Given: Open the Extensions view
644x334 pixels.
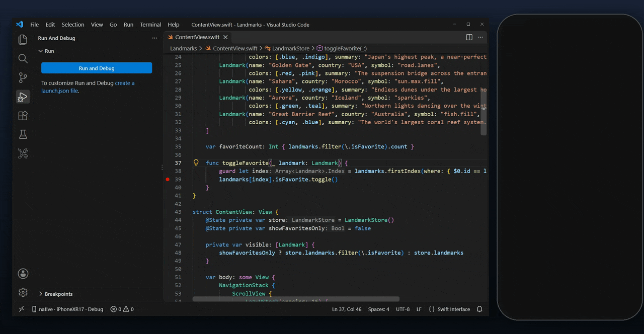Looking at the screenshot, I should tap(23, 116).
